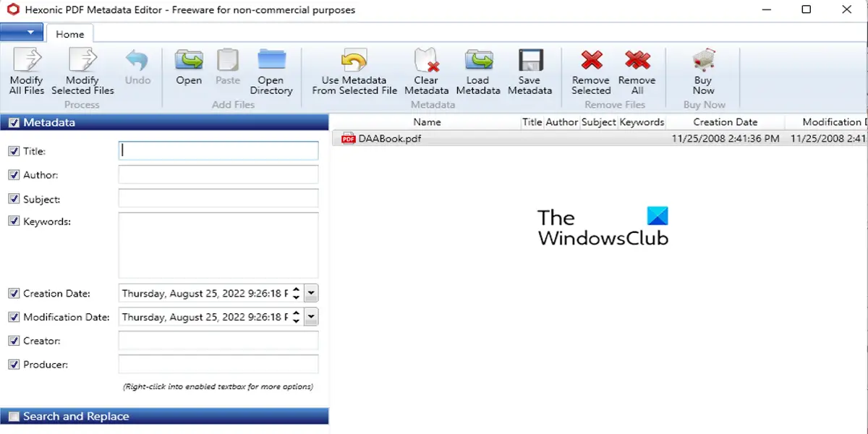The height and width of the screenshot is (434, 868).
Task: Sort by the Author column header
Action: [562, 122]
